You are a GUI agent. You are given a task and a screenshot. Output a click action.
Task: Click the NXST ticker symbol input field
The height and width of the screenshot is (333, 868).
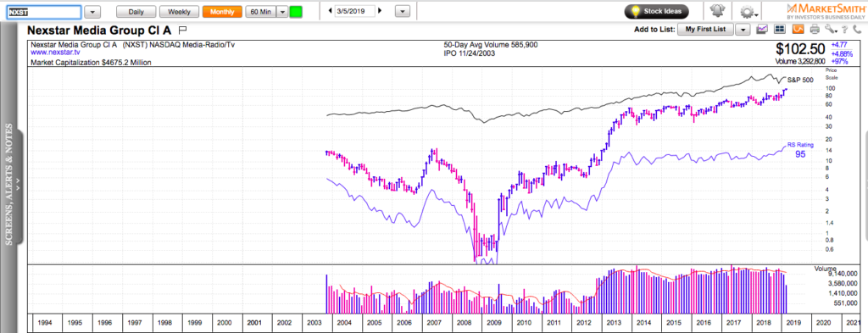[x=44, y=12]
